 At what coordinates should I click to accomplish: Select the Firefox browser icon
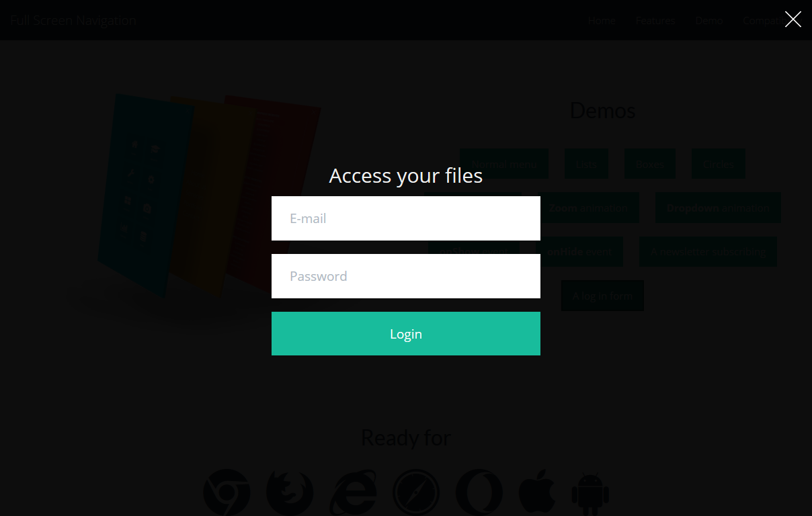[290, 492]
